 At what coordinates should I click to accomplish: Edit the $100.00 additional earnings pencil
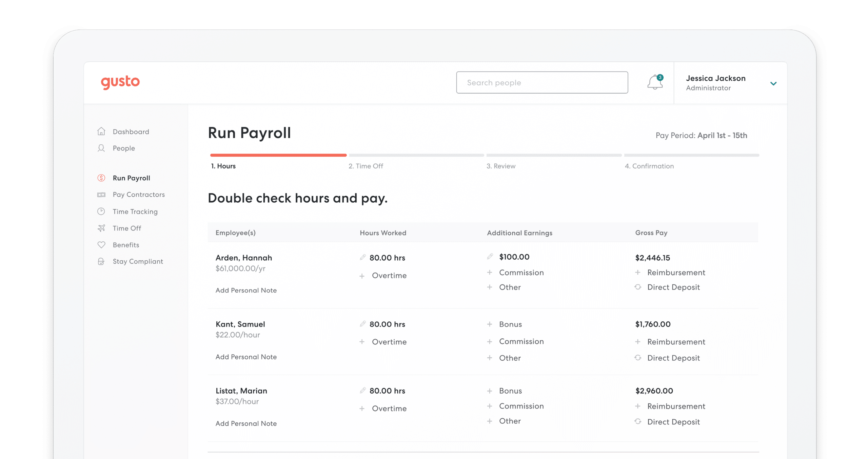pos(490,257)
